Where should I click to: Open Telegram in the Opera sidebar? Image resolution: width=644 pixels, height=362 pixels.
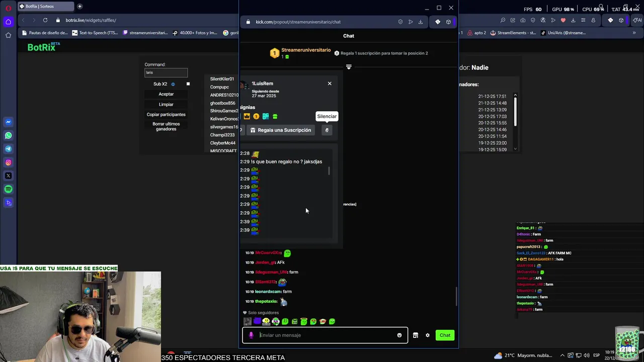point(8,149)
